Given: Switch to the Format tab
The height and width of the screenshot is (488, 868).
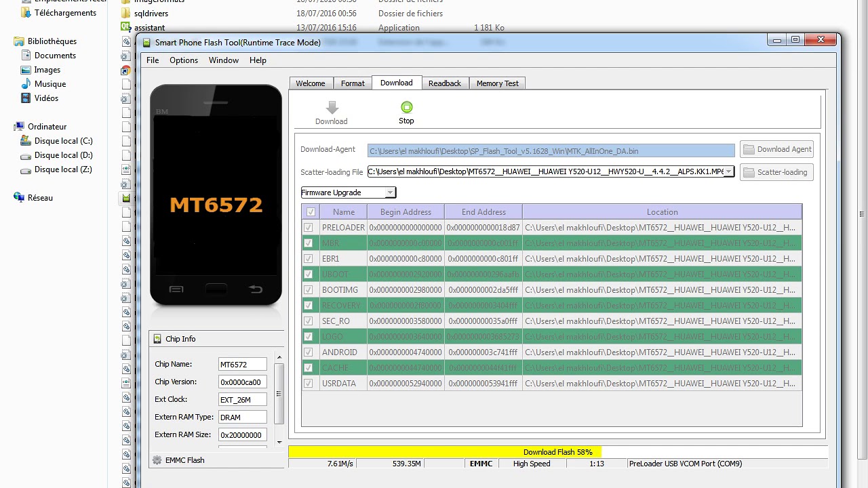Looking at the screenshot, I should (x=353, y=83).
